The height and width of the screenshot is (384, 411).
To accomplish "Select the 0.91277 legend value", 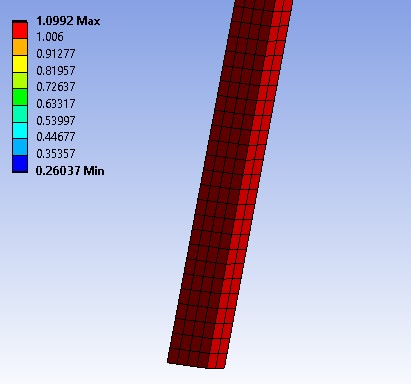I will 56,54.
